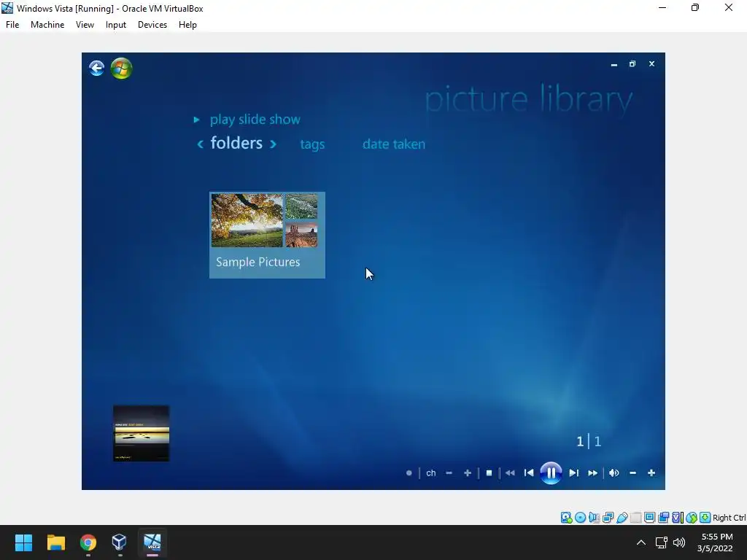The width and height of the screenshot is (747, 560).
Task: Pause playback with the round pause button
Action: pyautogui.click(x=551, y=472)
